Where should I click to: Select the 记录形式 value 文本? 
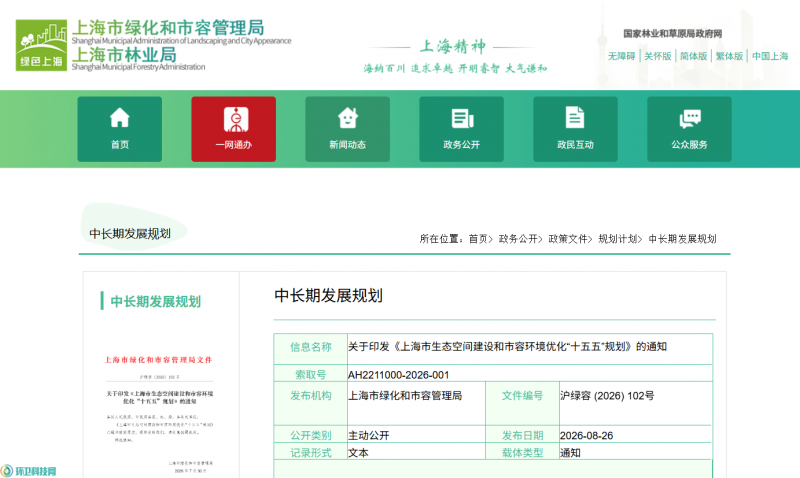(358, 452)
